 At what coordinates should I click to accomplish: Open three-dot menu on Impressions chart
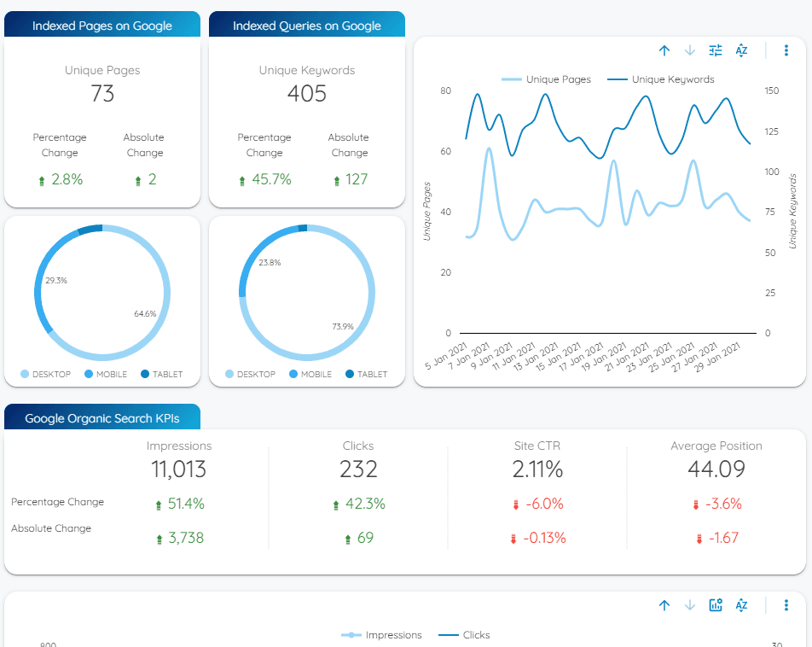pyautogui.click(x=786, y=605)
